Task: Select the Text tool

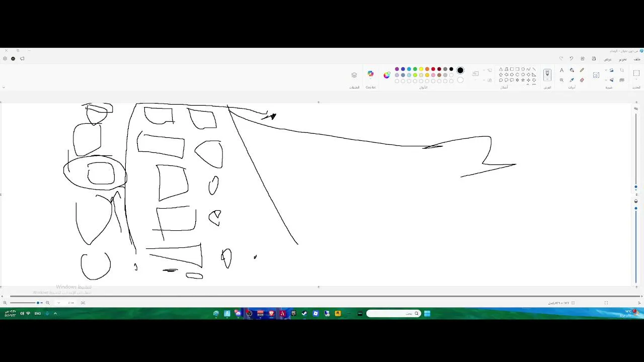Action: [x=562, y=70]
